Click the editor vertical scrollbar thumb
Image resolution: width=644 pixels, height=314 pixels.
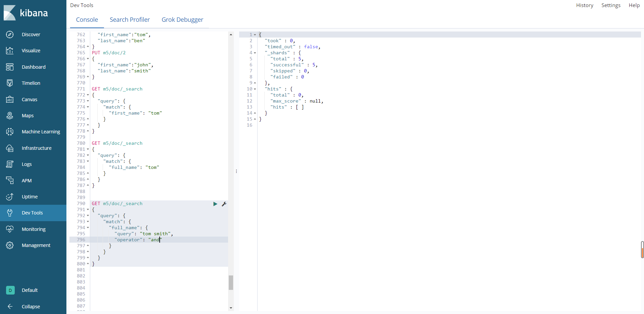click(231, 282)
